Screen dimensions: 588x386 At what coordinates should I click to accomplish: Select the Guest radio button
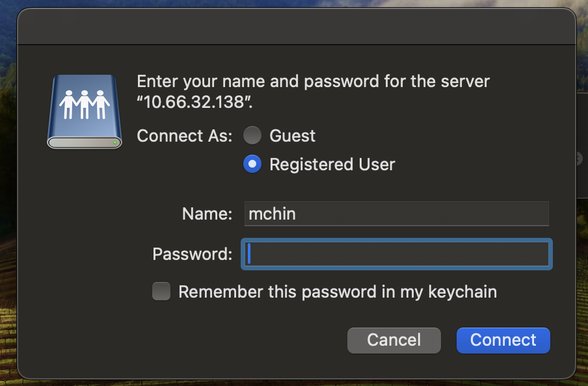[x=252, y=135]
